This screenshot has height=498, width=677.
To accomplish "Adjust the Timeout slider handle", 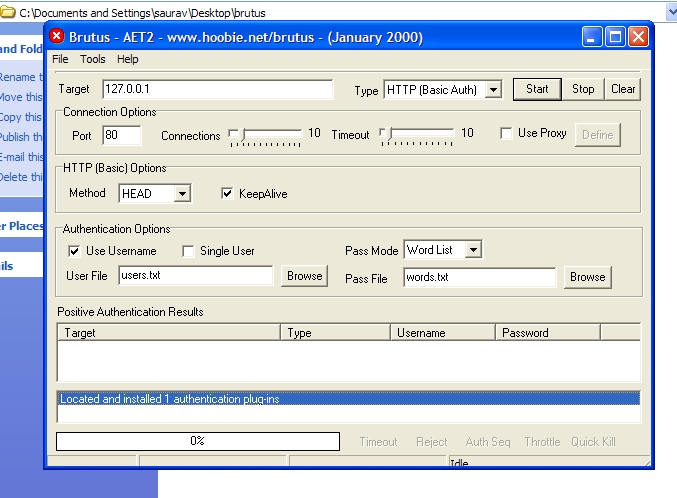I will click(x=388, y=134).
